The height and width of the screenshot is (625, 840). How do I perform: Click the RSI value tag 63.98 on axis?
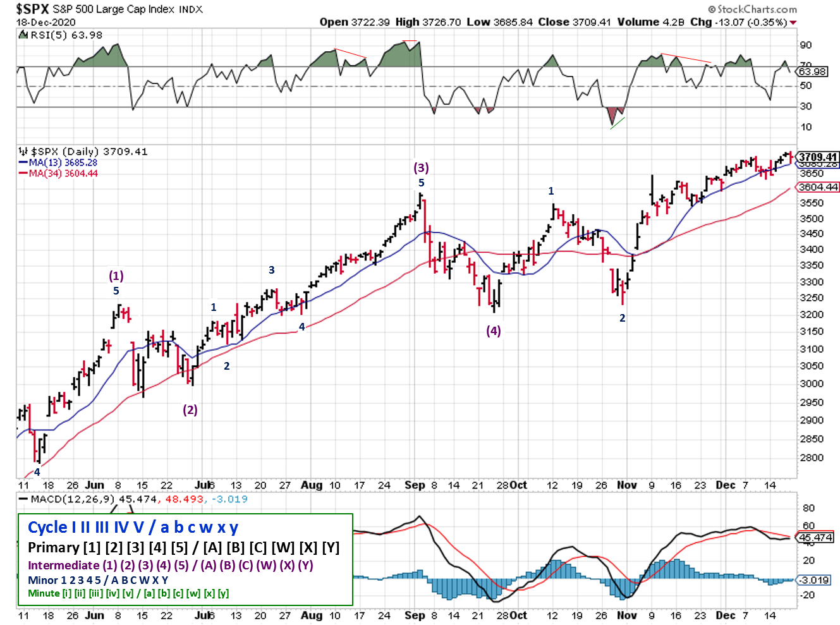(812, 71)
